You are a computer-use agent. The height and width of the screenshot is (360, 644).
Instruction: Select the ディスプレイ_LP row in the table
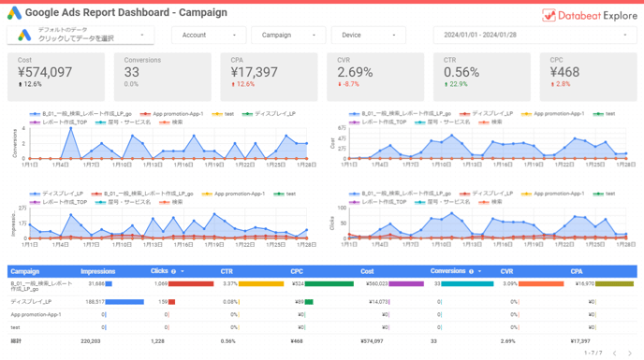click(x=322, y=302)
